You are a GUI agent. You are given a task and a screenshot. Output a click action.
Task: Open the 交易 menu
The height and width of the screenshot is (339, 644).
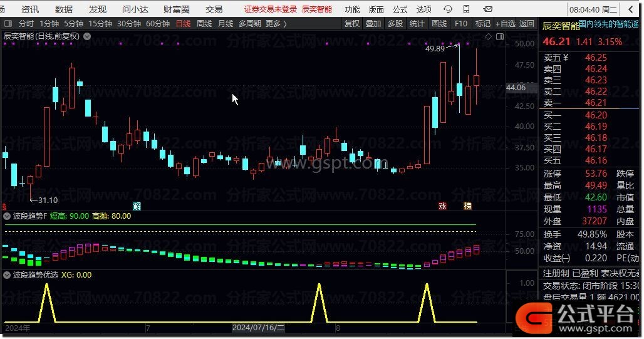214,9
